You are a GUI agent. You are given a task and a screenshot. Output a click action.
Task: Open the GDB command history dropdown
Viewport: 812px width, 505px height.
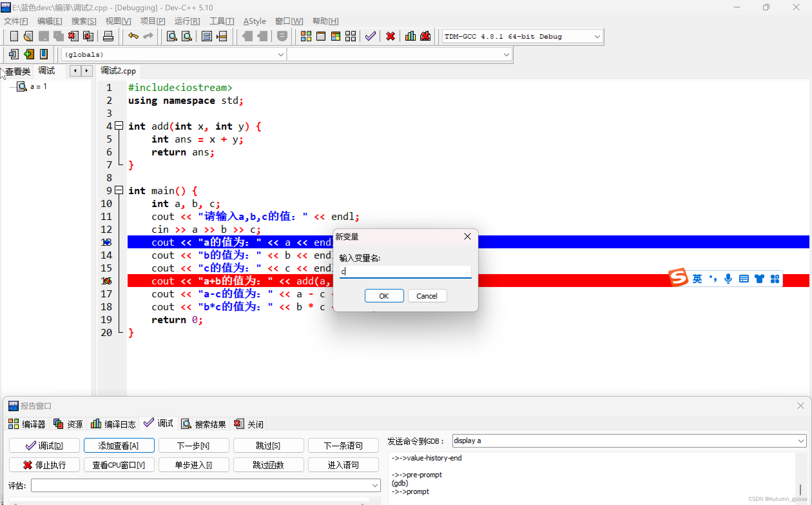coord(800,441)
